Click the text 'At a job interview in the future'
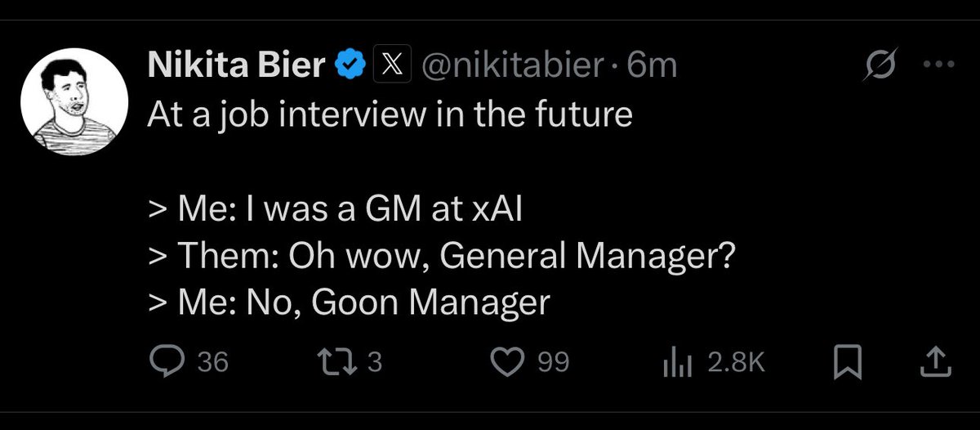The width and height of the screenshot is (980, 430). pyautogui.click(x=390, y=114)
